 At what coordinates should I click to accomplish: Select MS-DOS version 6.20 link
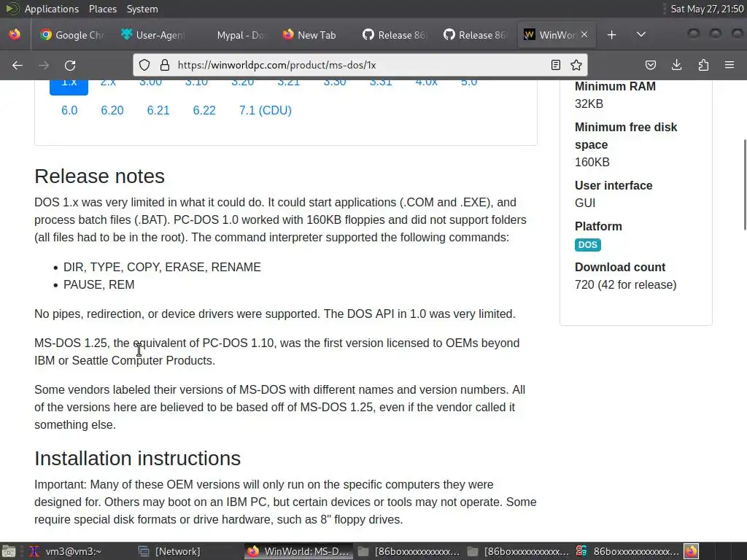112,111
